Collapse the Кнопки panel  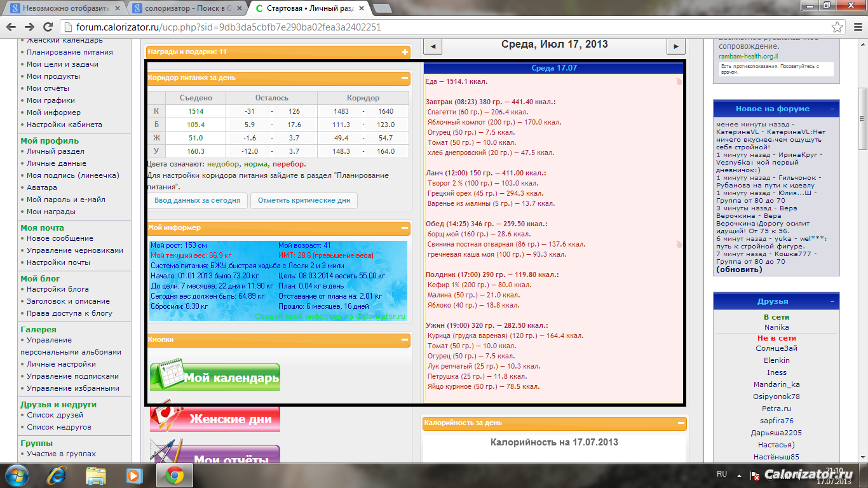[405, 340]
